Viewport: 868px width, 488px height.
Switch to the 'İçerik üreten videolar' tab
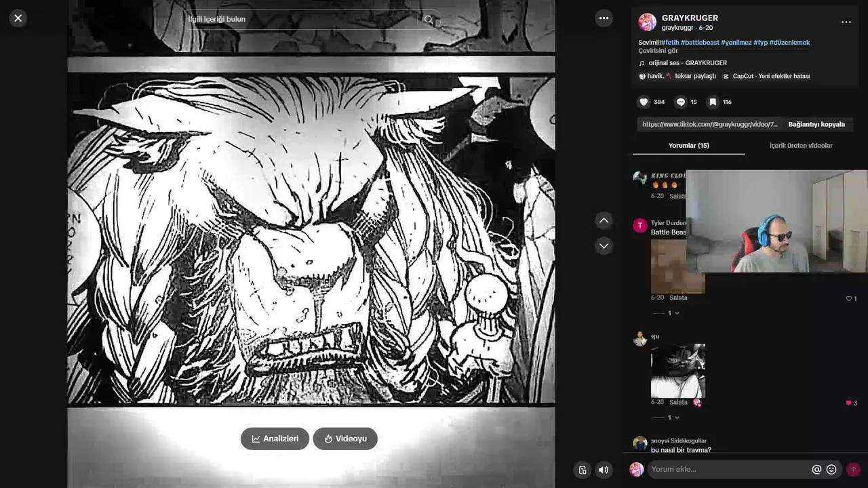tap(801, 146)
